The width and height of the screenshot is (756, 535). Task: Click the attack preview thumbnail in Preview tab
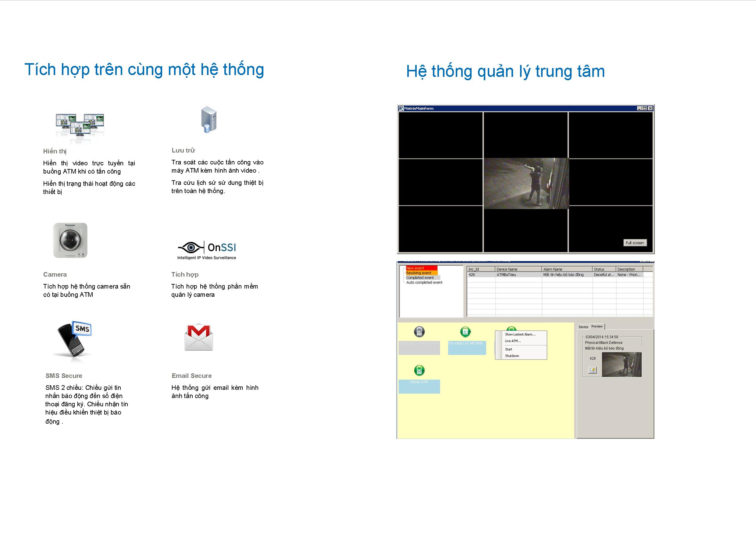(x=622, y=364)
